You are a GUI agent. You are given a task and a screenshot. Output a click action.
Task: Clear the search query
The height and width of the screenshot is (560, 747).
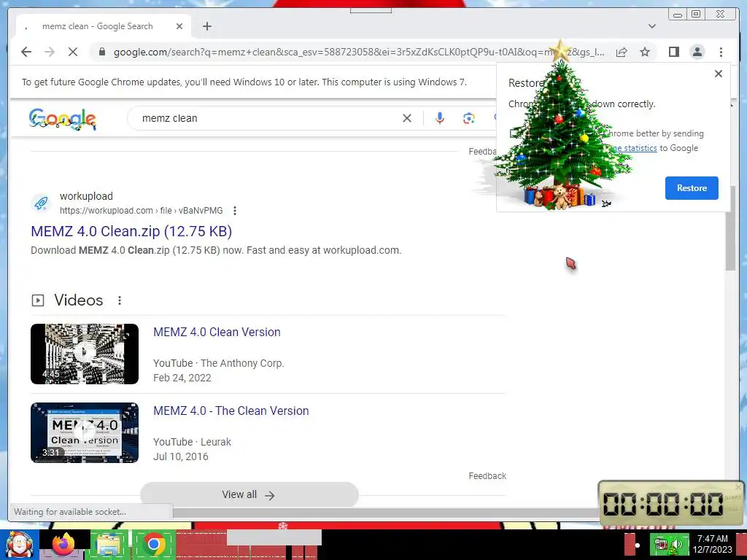tap(407, 118)
